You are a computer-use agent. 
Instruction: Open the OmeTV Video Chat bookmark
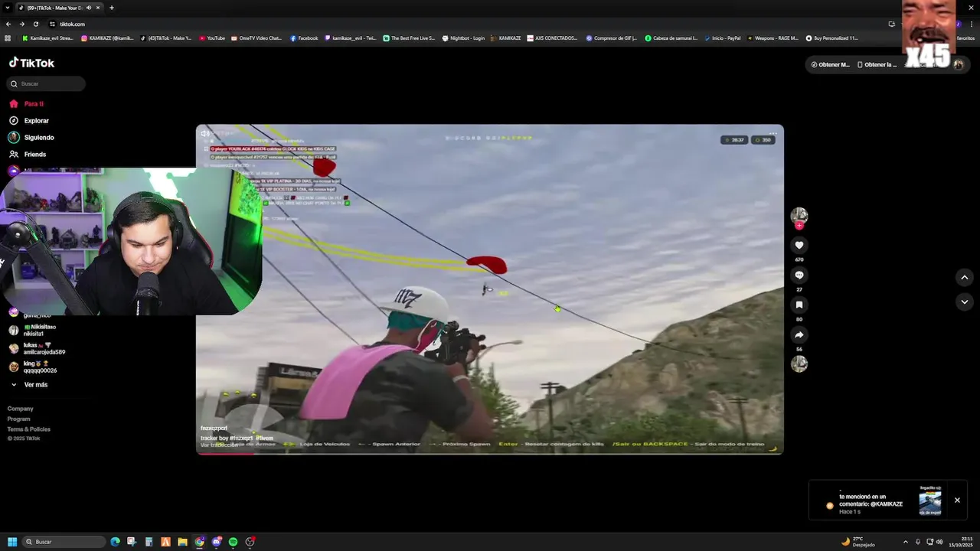tap(257, 37)
